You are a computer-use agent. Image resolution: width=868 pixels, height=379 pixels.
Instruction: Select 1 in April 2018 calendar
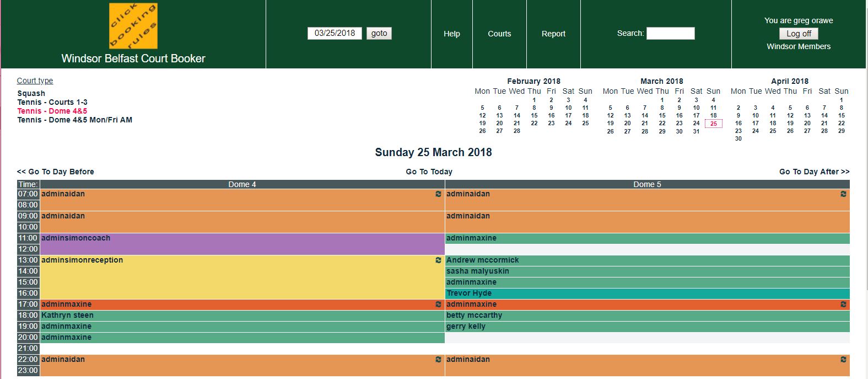click(841, 100)
